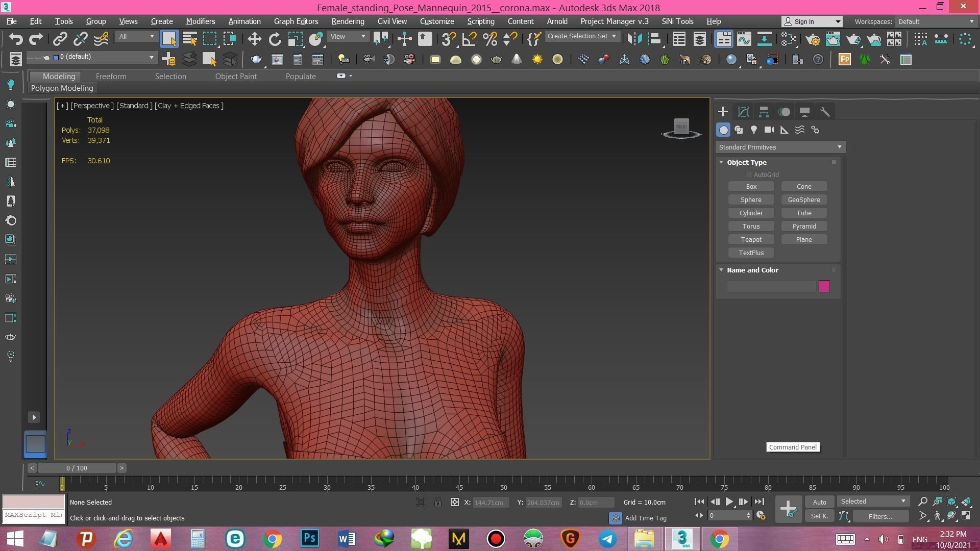The height and width of the screenshot is (551, 980).
Task: Click the Undo arrow icon
Action: coord(16,39)
